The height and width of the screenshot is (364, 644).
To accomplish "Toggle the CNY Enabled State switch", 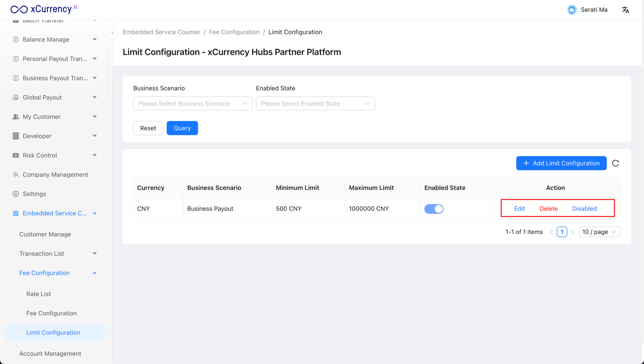I will [434, 209].
